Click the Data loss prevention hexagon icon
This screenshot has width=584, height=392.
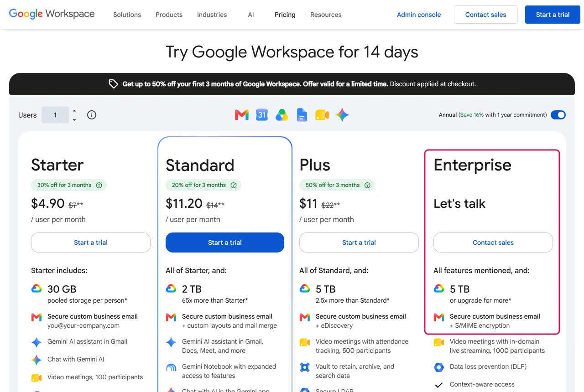tap(439, 367)
